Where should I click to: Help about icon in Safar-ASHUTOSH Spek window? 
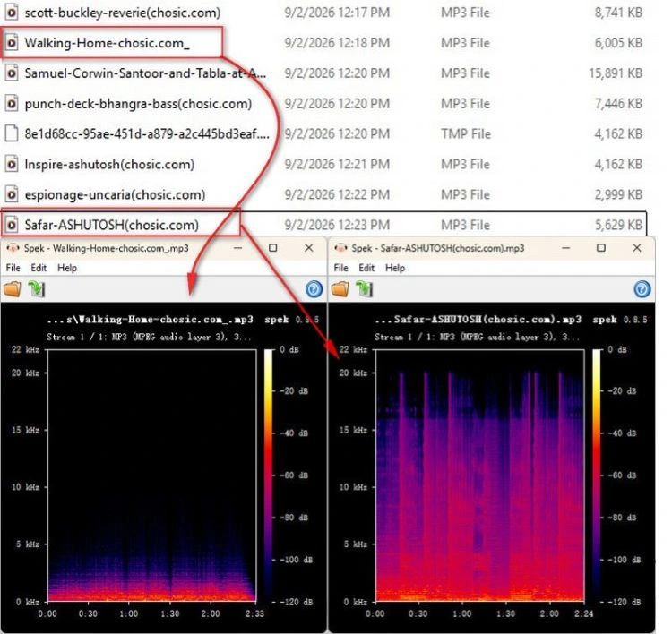(642, 289)
